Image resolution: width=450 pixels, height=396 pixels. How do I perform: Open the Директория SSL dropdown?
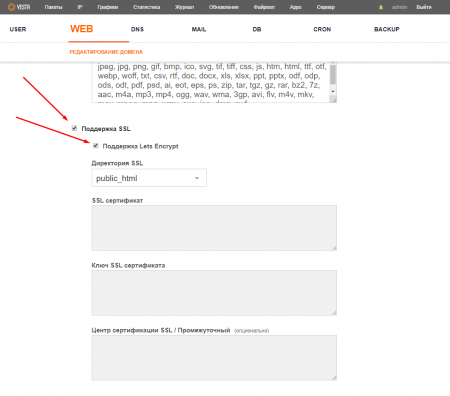pyautogui.click(x=149, y=178)
